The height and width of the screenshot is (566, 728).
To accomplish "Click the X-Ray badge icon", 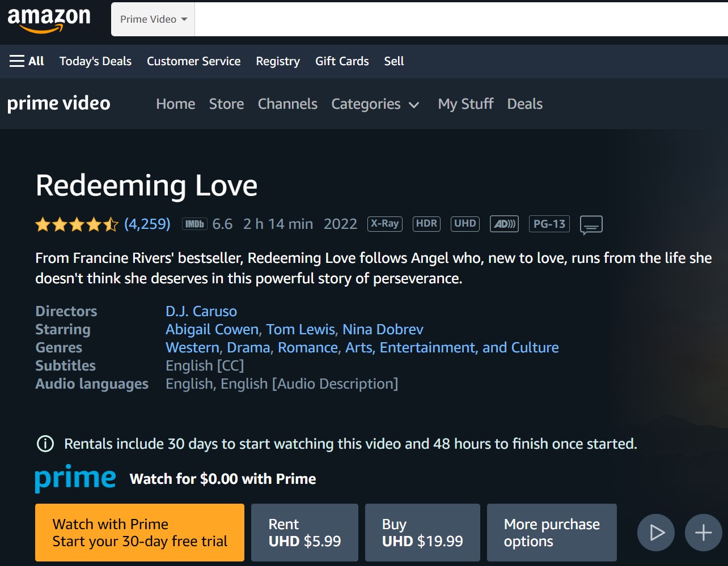I will pyautogui.click(x=384, y=224).
